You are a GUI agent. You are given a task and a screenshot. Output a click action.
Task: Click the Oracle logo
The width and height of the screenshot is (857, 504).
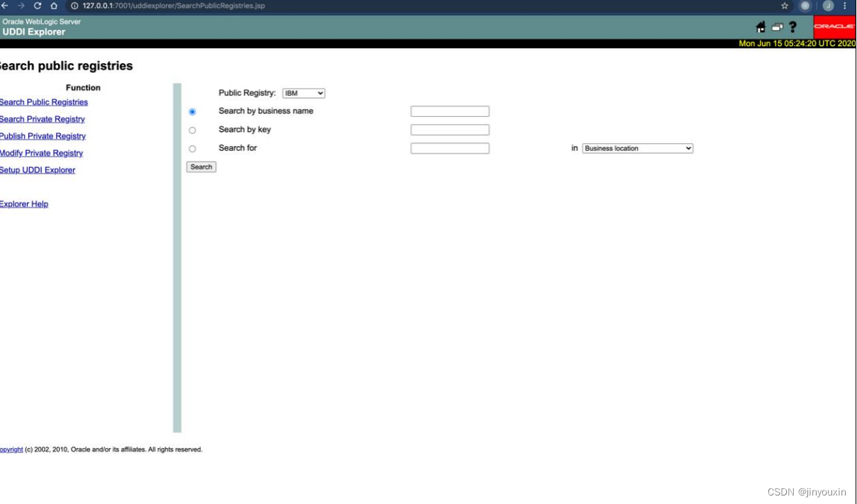pyautogui.click(x=834, y=27)
